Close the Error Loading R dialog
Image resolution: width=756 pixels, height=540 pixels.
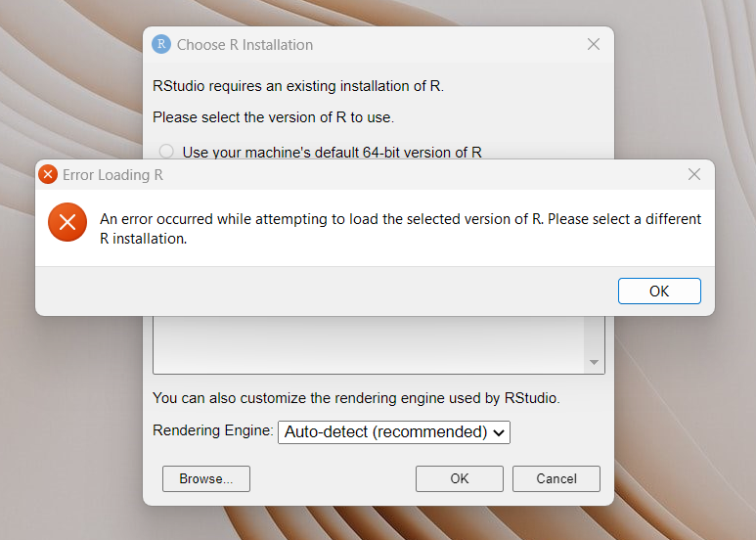click(x=694, y=174)
